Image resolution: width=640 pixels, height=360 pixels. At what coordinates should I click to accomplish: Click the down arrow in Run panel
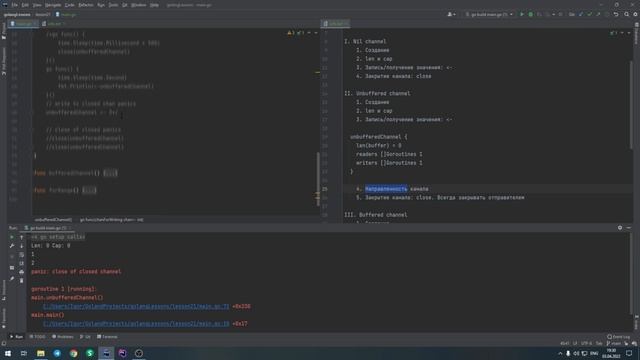22,246
